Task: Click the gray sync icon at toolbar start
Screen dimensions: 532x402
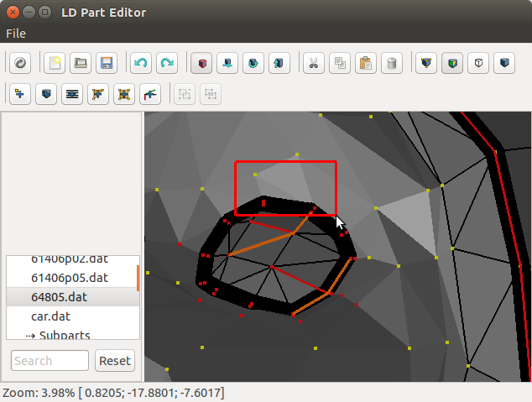Action: coord(20,63)
